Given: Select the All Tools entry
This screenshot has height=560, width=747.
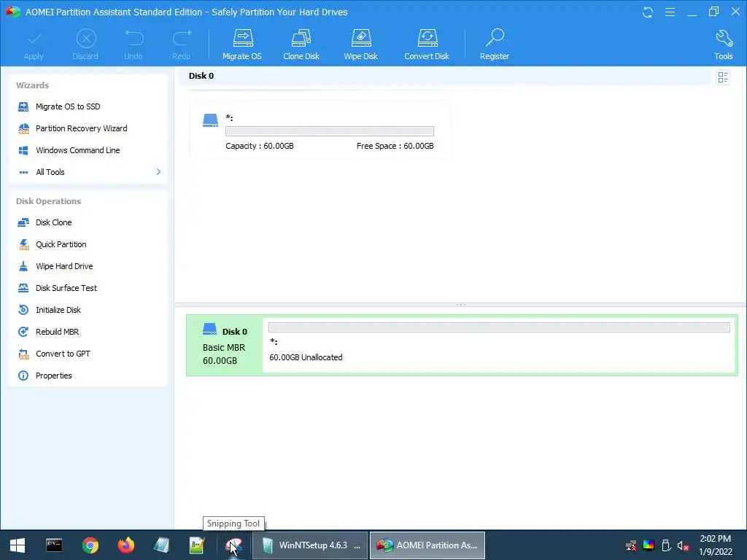Looking at the screenshot, I should 50,172.
